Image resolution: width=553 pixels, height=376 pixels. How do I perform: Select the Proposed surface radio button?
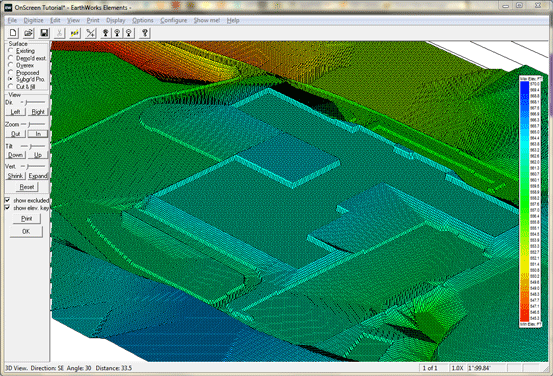(11, 72)
